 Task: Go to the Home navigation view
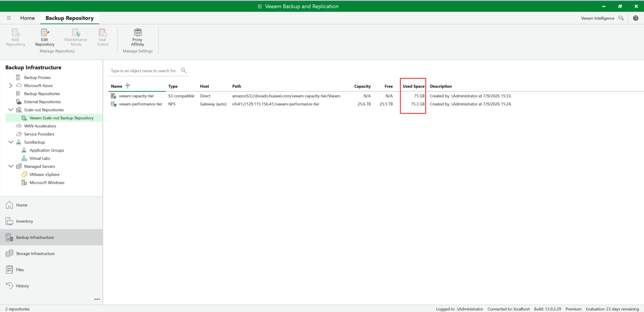(52, 205)
